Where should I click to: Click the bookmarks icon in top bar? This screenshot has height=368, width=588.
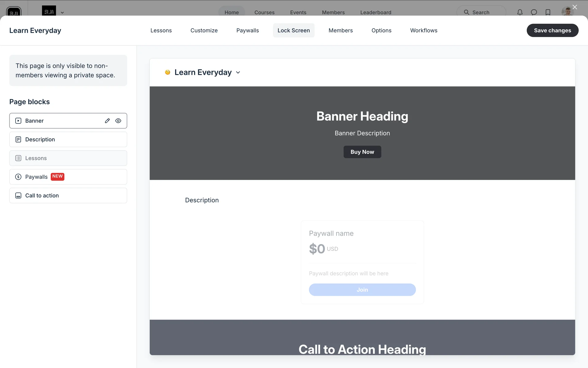548,12
